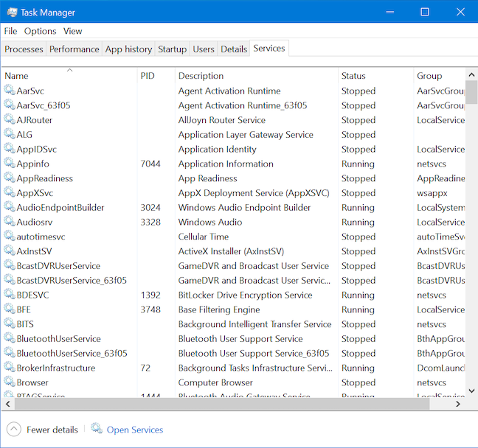Select PID 7044 cell
Viewport: 478px width, 448px height.
click(150, 164)
